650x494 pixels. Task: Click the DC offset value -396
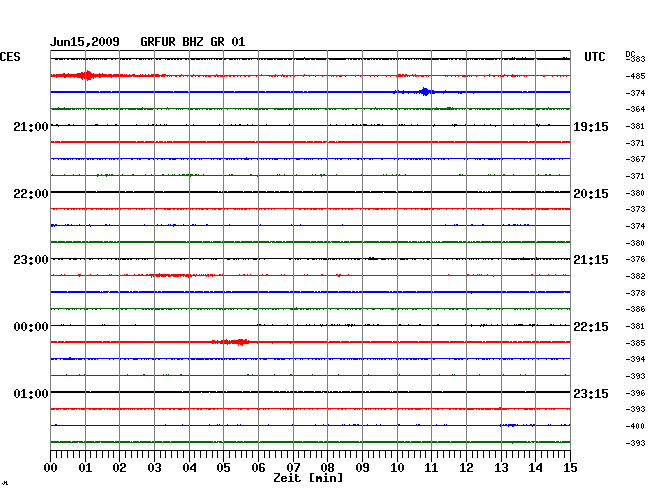pyautogui.click(x=635, y=393)
